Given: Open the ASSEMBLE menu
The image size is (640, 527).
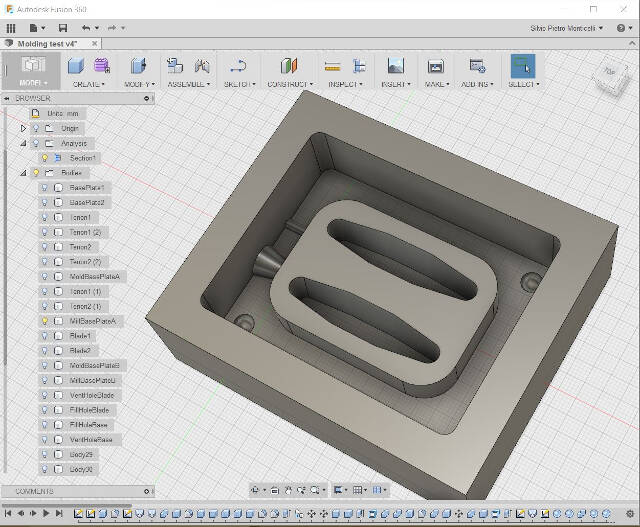Looking at the screenshot, I should pos(189,84).
